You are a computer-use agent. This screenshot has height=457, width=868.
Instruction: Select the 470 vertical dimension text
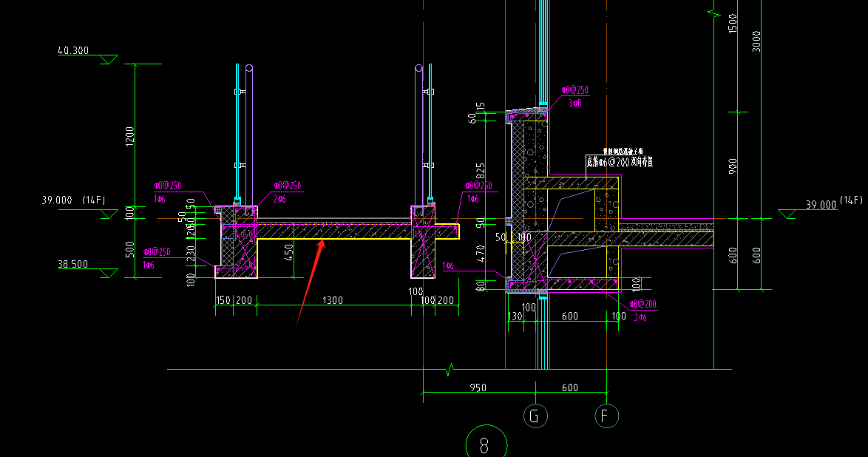[x=481, y=253]
